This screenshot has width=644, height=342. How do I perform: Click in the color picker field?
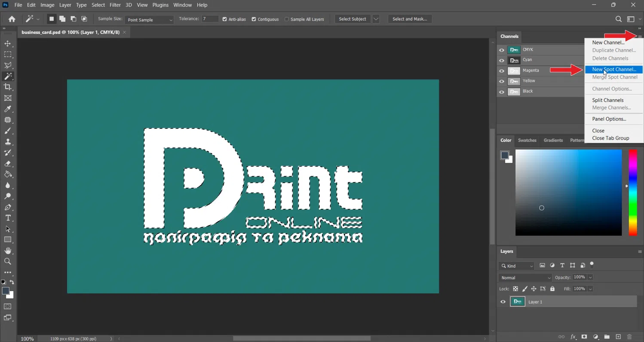point(568,192)
